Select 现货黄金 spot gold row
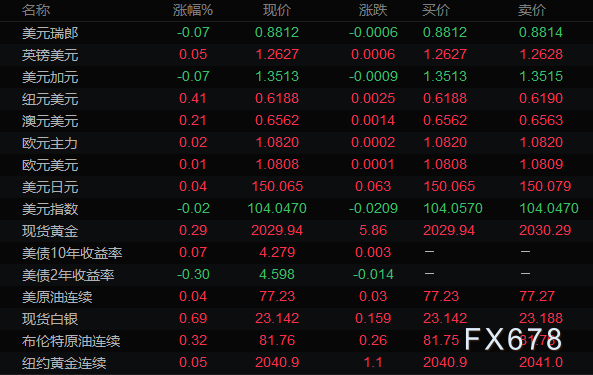 click(296, 231)
